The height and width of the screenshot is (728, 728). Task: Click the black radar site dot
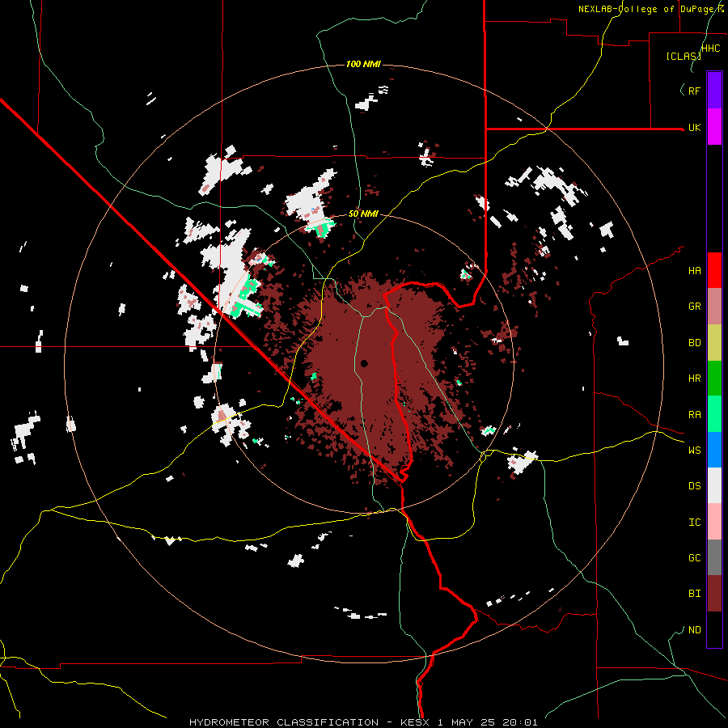[364, 363]
